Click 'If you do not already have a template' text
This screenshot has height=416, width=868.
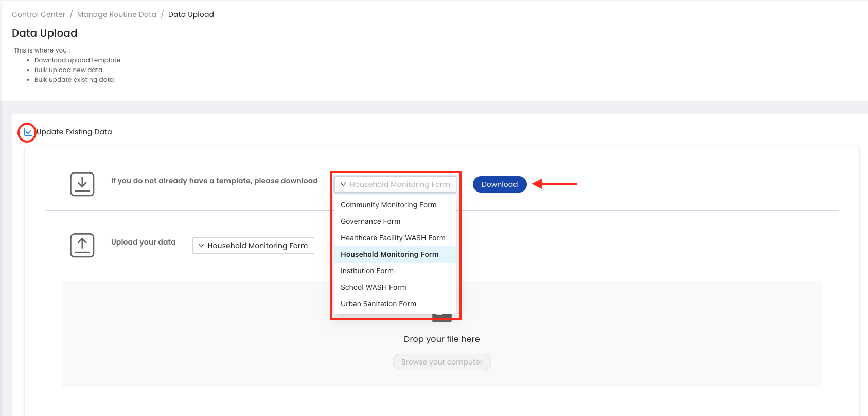[x=215, y=181]
